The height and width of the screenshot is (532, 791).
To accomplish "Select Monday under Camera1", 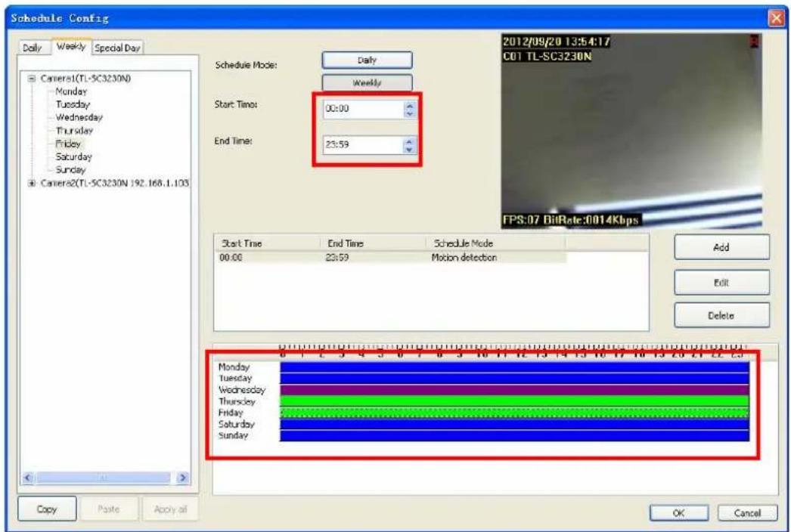I will pyautogui.click(x=71, y=91).
